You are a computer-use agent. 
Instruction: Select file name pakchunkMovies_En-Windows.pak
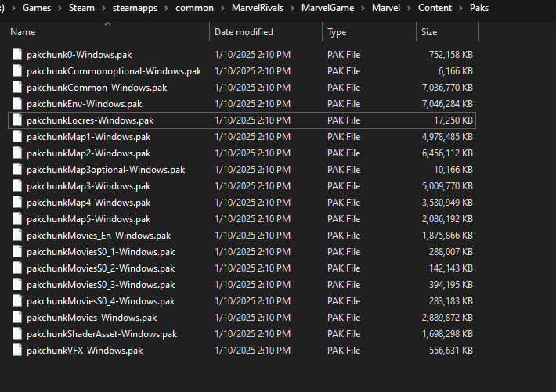click(99, 236)
